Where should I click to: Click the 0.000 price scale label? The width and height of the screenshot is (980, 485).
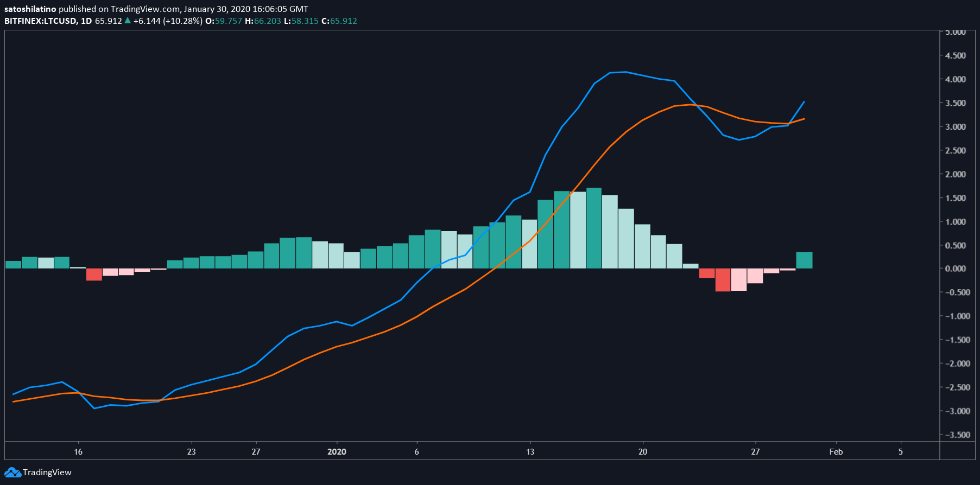[x=956, y=269]
